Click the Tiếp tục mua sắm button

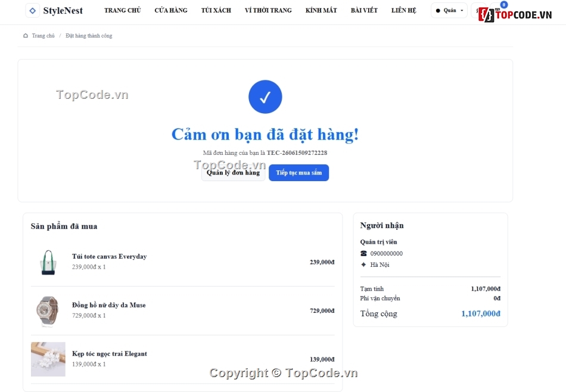(x=299, y=173)
